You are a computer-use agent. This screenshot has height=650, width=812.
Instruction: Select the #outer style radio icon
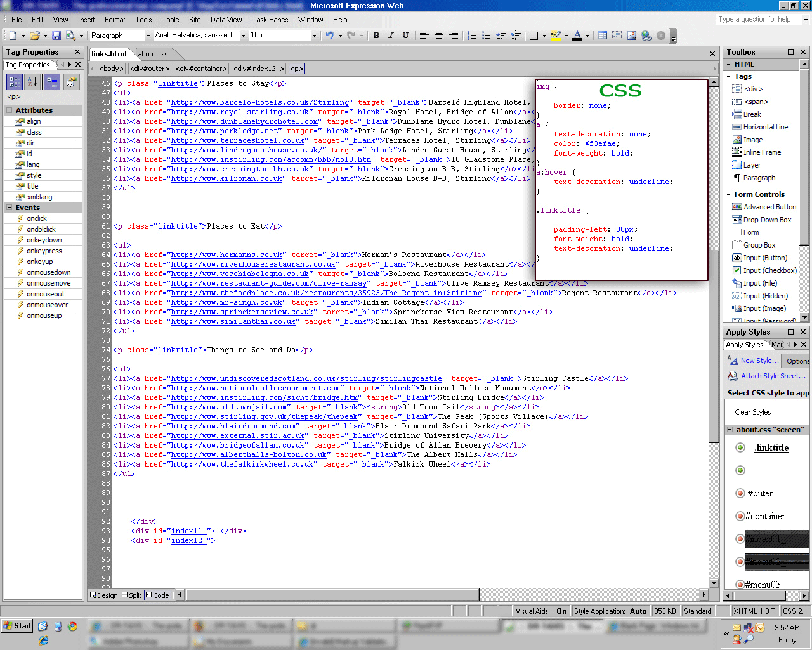[x=740, y=493]
